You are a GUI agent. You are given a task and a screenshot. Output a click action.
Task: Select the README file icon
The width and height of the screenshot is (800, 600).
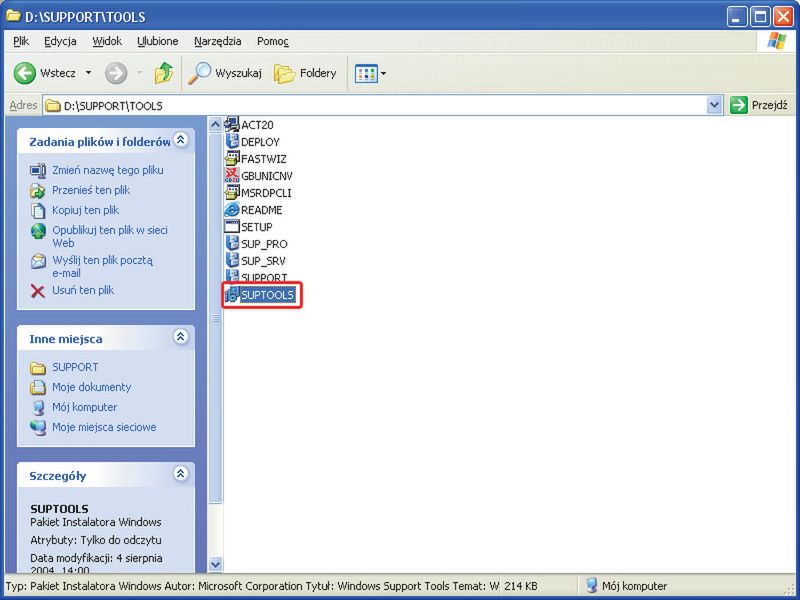(x=232, y=209)
